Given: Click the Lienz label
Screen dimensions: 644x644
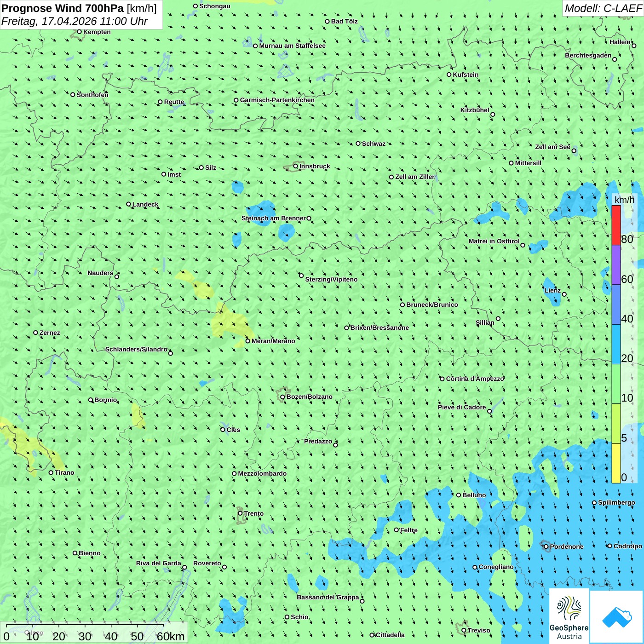Looking at the screenshot, I should click(552, 290).
